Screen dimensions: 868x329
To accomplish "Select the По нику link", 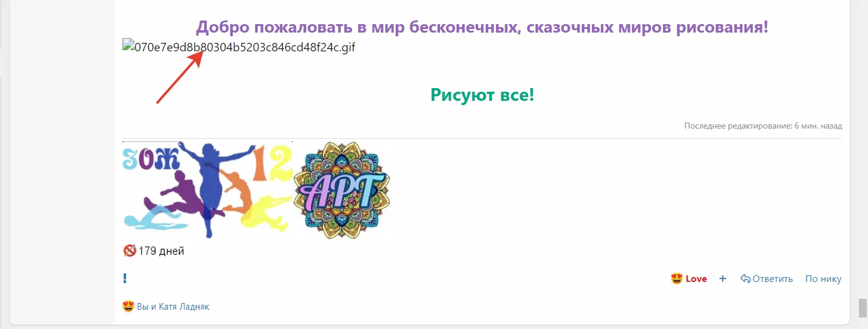I will coord(823,279).
